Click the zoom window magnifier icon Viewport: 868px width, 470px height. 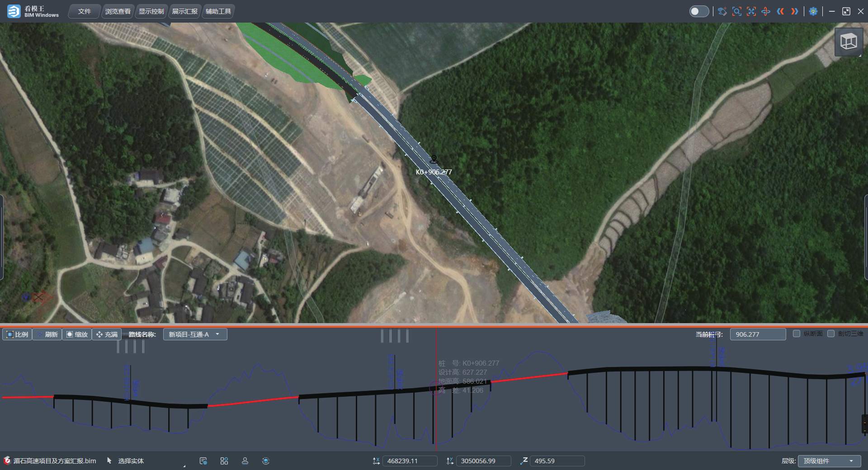(736, 11)
